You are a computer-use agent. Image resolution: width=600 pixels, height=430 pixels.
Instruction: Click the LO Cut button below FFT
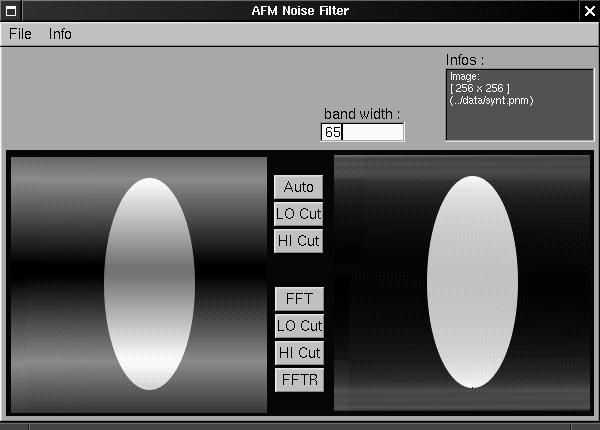(x=299, y=326)
